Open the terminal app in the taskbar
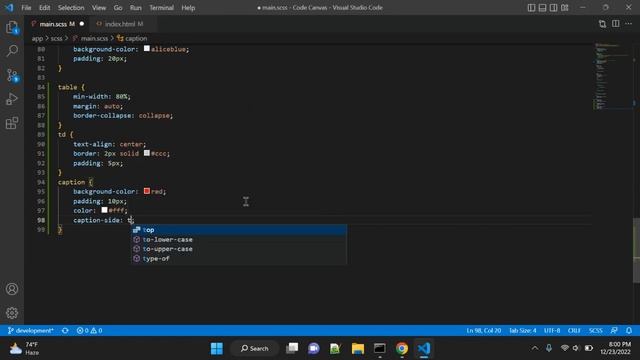 (380, 348)
